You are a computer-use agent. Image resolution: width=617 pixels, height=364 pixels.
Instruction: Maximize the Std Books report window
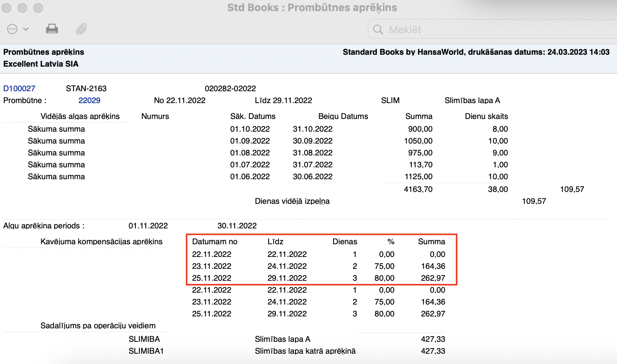click(x=38, y=8)
